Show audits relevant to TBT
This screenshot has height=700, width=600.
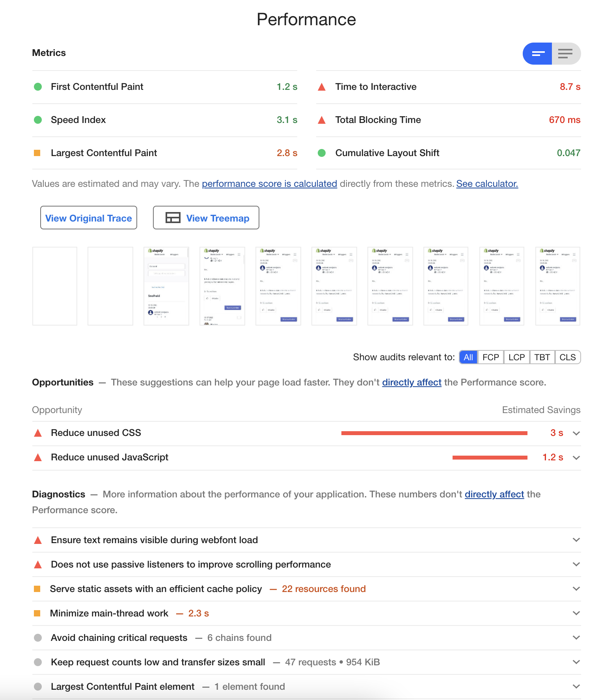click(542, 357)
